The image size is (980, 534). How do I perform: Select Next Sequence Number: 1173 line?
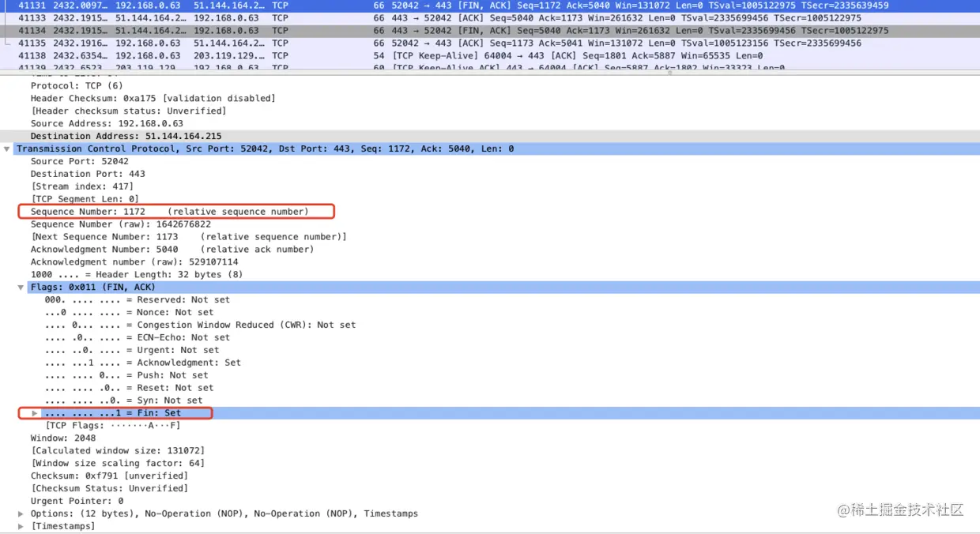[x=188, y=237]
